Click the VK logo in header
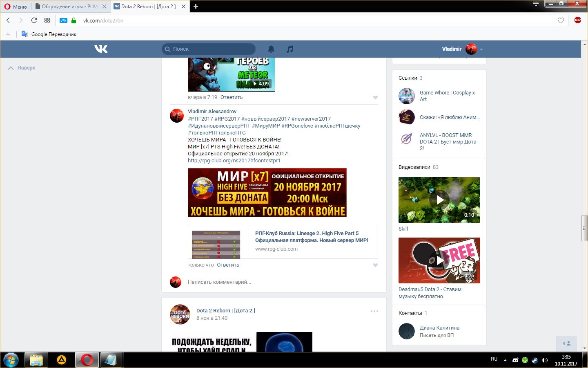The width and height of the screenshot is (588, 368). click(x=101, y=49)
